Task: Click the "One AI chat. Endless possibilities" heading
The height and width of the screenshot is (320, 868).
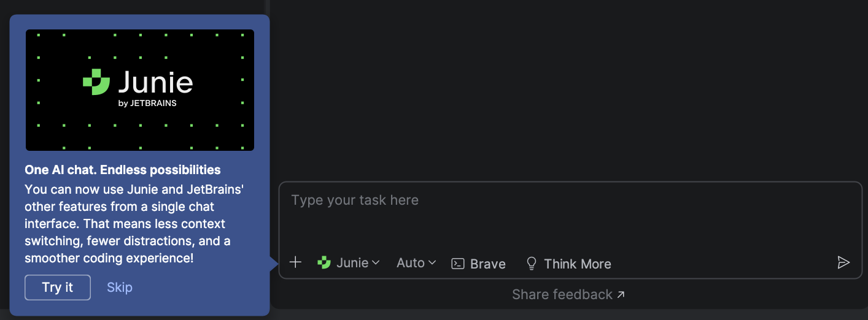Action: (123, 170)
